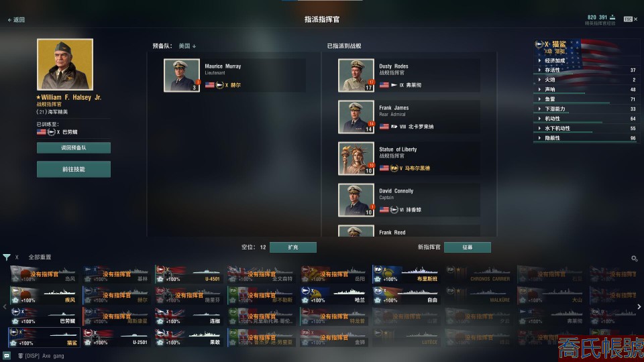This screenshot has width=644, height=362.
Task: Open the chat bubble icon
Action: coord(7,356)
